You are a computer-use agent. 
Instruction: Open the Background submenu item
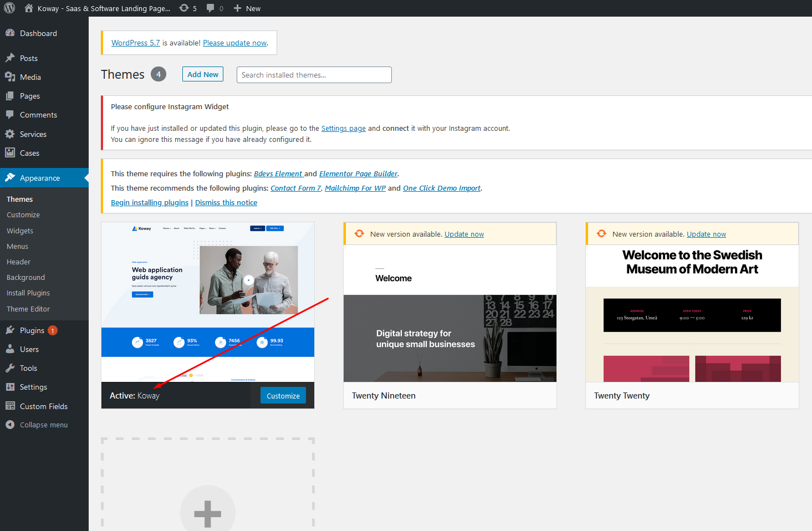[x=25, y=277]
